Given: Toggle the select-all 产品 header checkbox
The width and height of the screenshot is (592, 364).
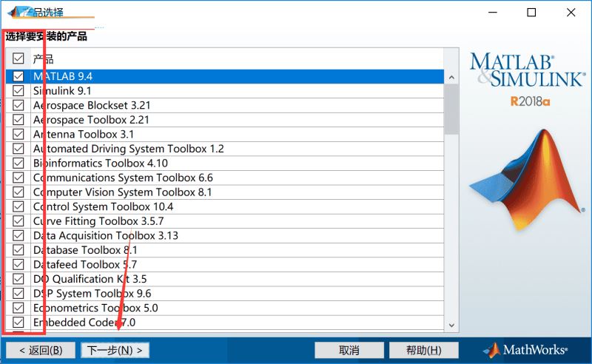Looking at the screenshot, I should coord(18,58).
